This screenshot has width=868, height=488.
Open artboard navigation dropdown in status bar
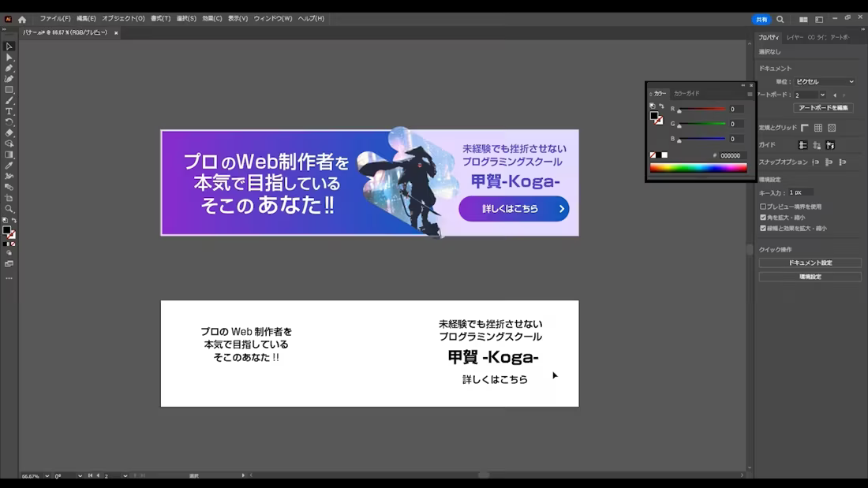pyautogui.click(x=125, y=476)
